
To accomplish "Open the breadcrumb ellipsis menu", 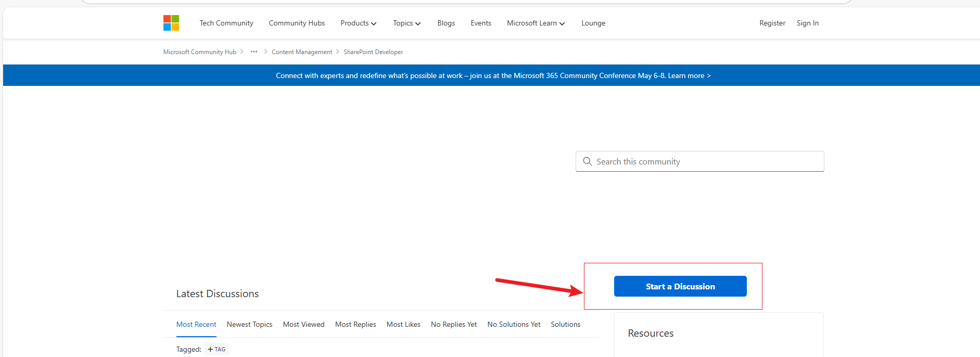I will (x=254, y=52).
